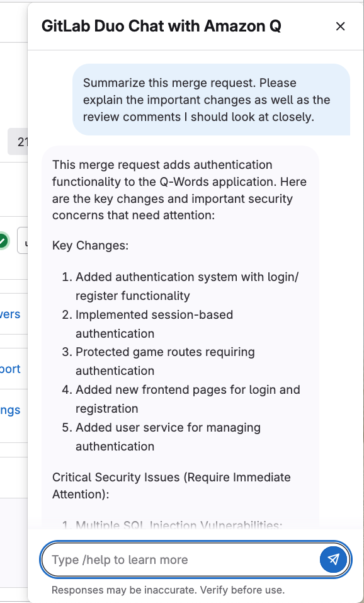Close the GitLab Duo Chat panel

click(x=341, y=26)
